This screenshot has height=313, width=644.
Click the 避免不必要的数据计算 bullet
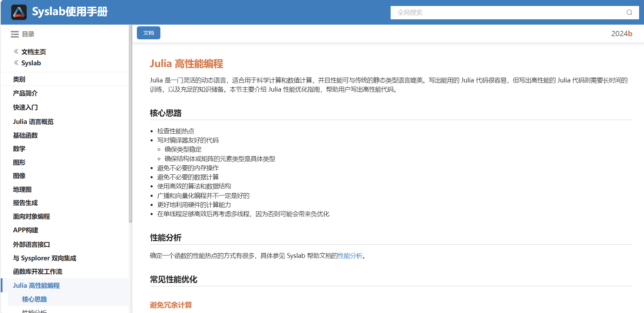click(x=188, y=177)
